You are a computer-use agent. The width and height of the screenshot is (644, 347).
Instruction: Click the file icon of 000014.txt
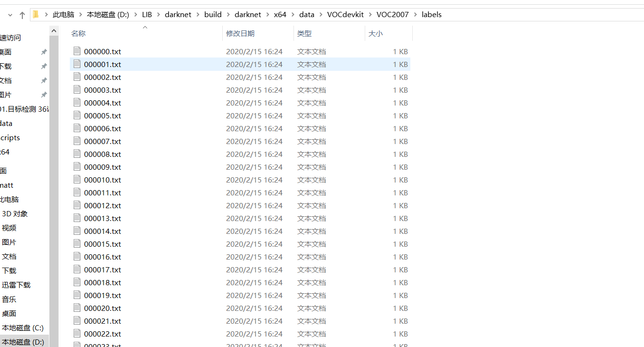tap(77, 231)
